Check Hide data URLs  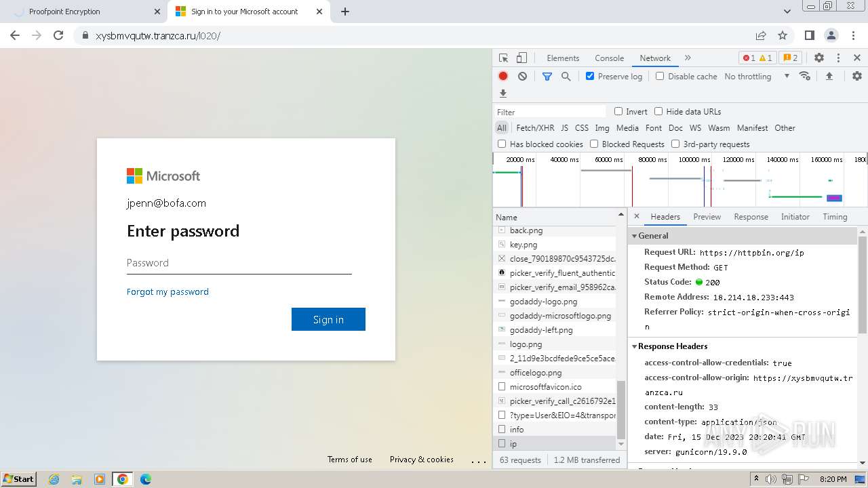(658, 112)
